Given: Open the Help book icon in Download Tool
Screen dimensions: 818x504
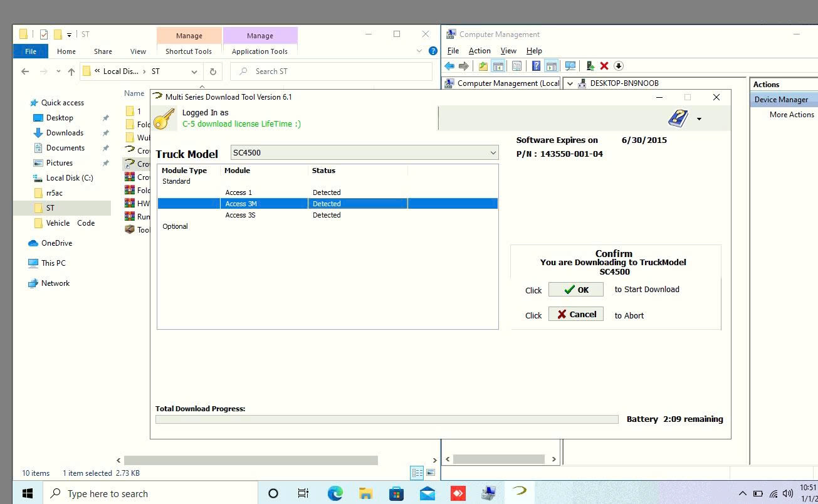Looking at the screenshot, I should (677, 118).
